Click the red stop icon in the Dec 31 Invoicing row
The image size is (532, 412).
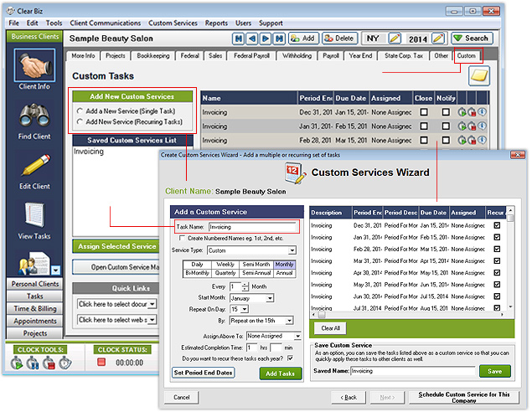472,112
